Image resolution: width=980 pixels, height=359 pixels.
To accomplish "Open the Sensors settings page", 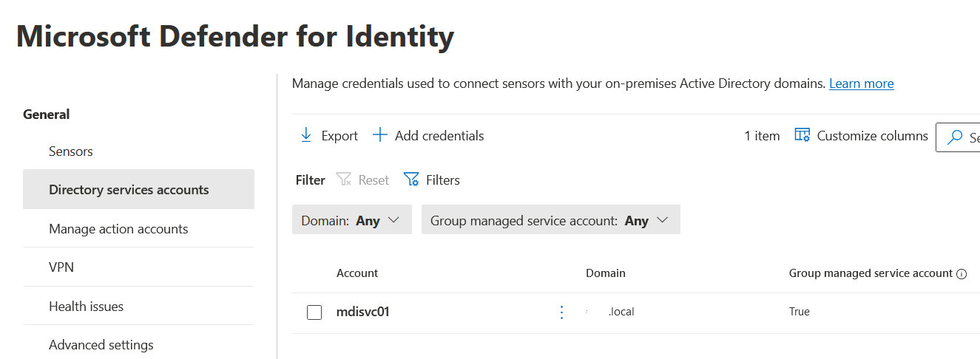I will [71, 151].
